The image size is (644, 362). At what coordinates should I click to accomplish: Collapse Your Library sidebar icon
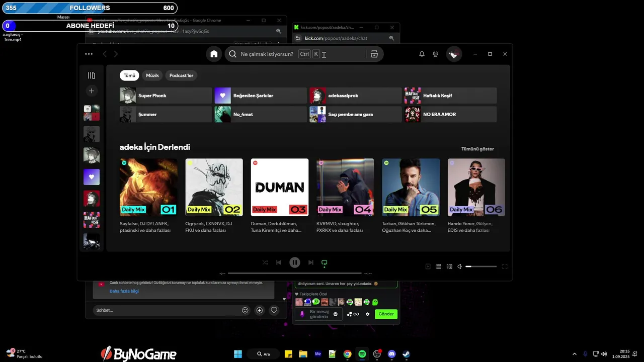point(92,75)
